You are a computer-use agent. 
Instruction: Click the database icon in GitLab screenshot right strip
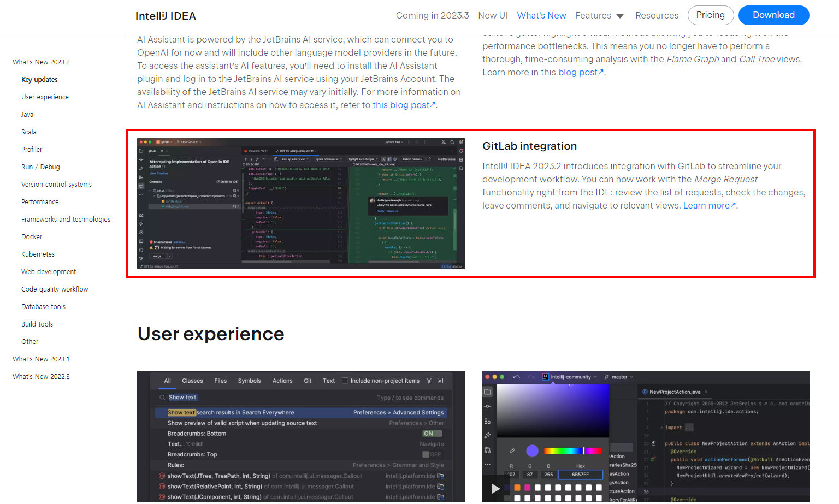coord(461,159)
